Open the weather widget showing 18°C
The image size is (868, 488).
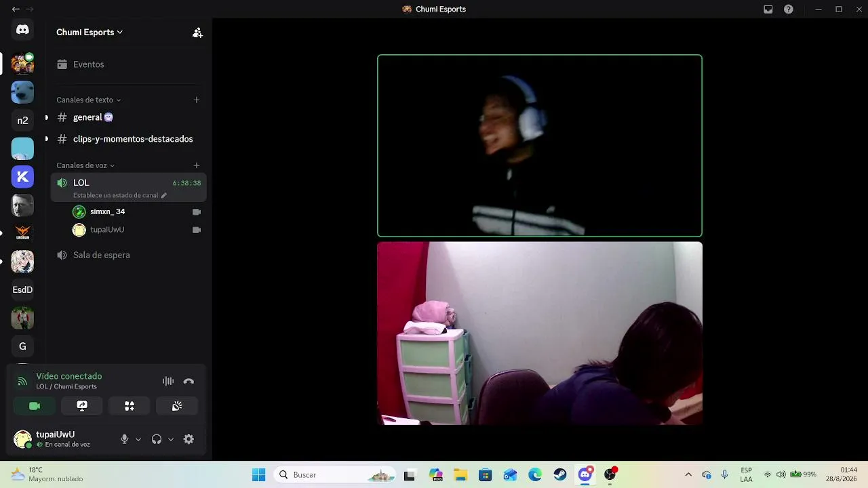tap(47, 474)
